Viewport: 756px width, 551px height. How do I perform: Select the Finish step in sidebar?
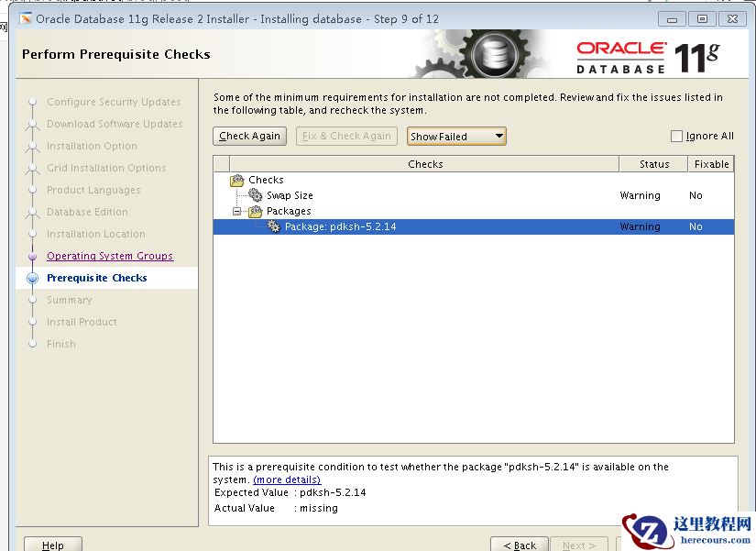coord(61,344)
